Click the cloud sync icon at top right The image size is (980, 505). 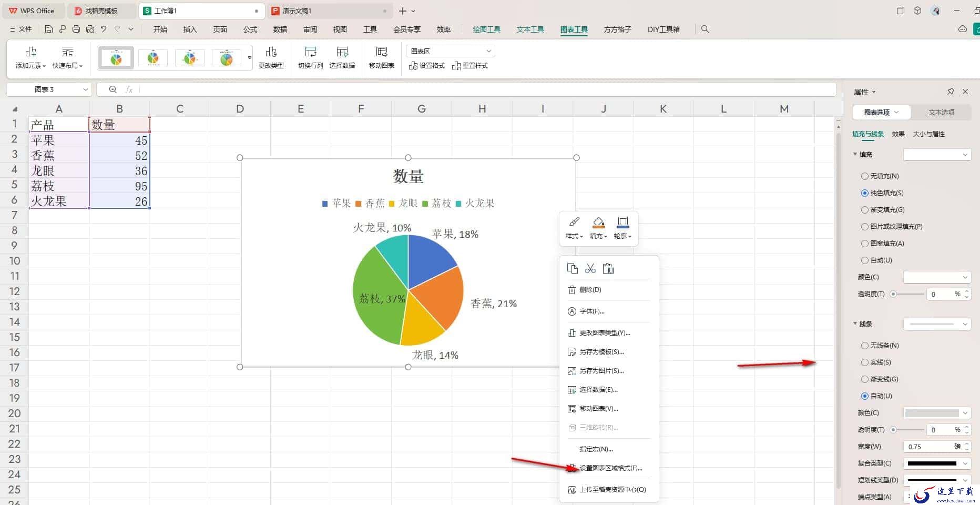(x=963, y=29)
